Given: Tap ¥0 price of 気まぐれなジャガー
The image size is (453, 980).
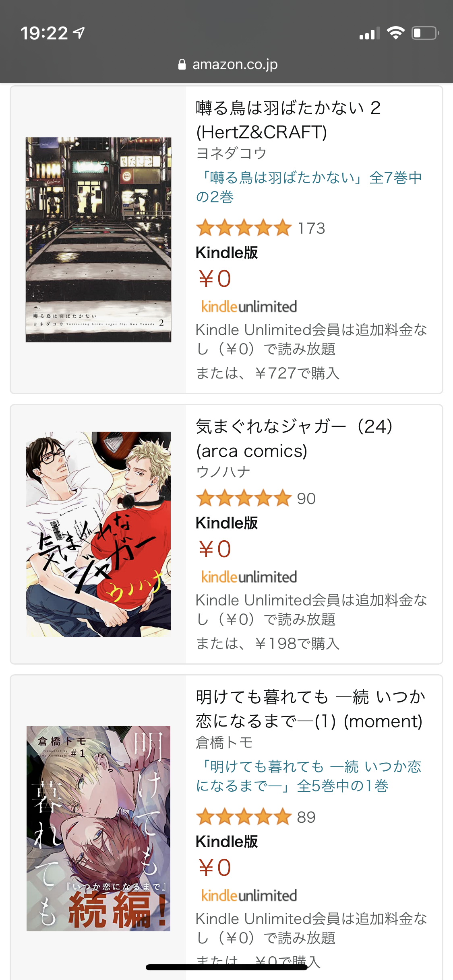Looking at the screenshot, I should pyautogui.click(x=215, y=549).
